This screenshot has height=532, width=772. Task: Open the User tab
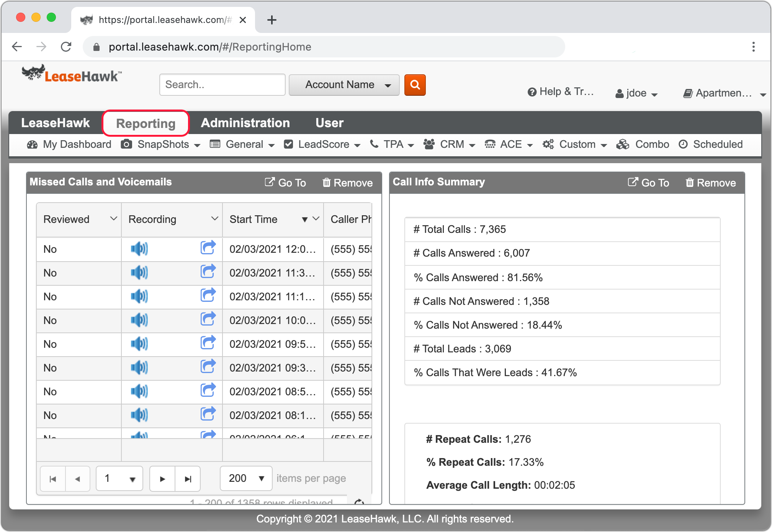tap(329, 123)
